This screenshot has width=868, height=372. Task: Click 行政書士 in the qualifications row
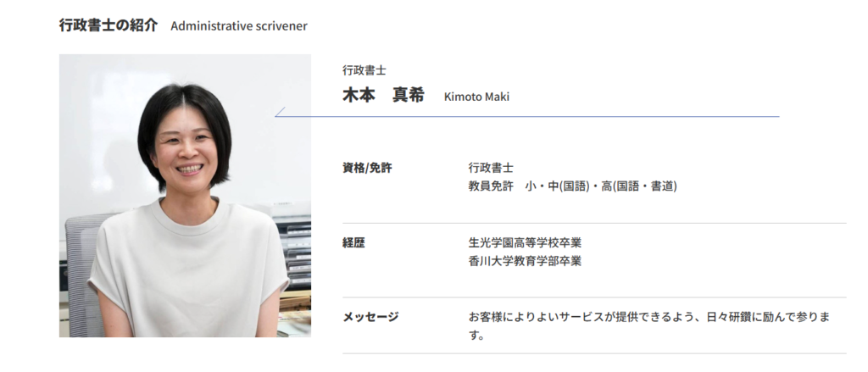point(491,167)
